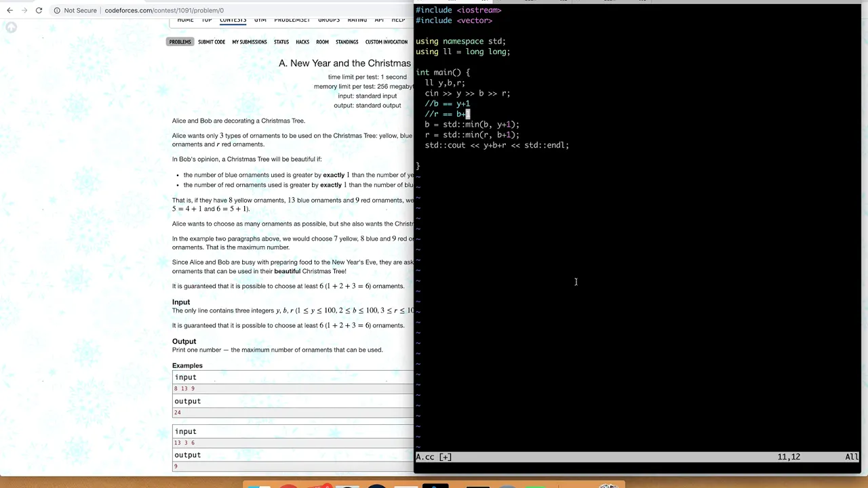Open the GROUPS menu item
Screen dimensions: 868x488
tap(329, 20)
